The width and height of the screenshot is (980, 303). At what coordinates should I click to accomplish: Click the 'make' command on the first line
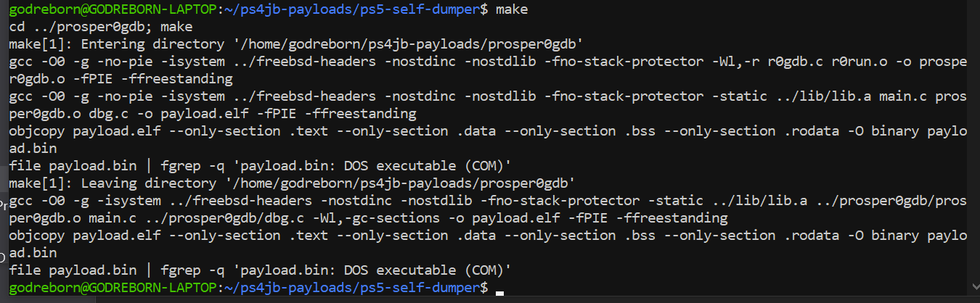coord(511,9)
